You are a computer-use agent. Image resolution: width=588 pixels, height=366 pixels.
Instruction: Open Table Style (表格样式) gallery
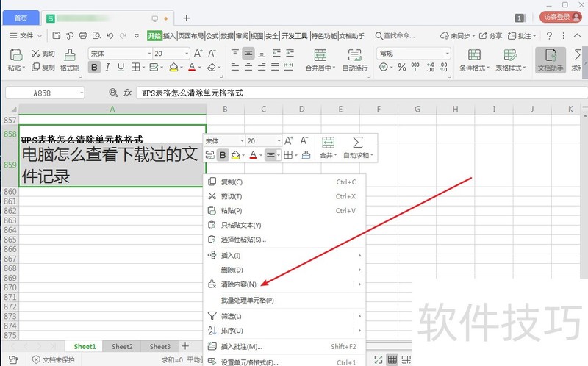click(510, 60)
